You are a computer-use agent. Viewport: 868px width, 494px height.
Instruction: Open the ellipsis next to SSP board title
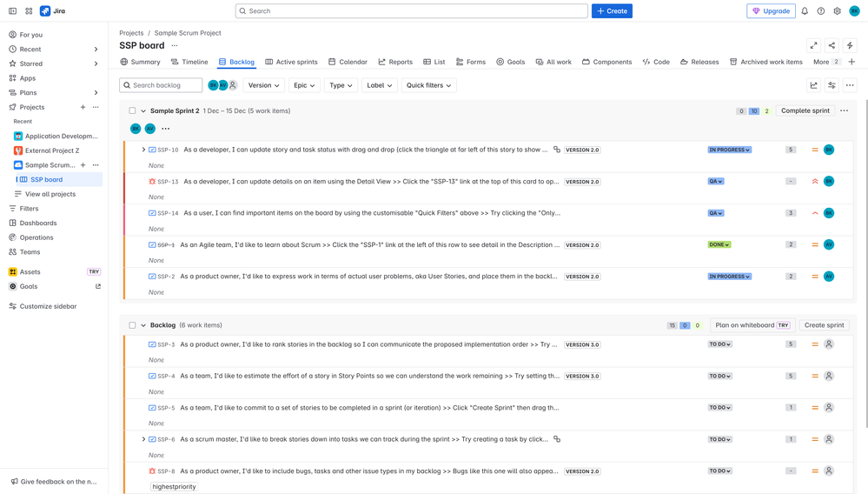[x=175, y=45]
